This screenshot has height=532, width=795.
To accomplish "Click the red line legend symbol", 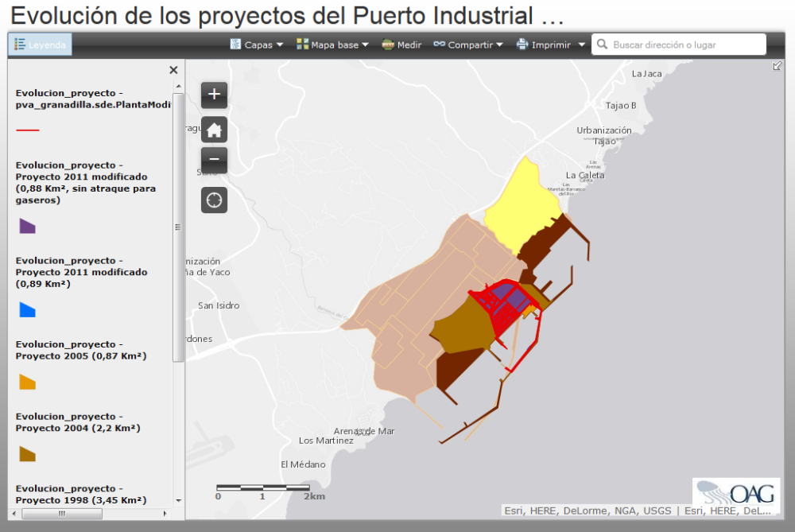I will [x=27, y=130].
